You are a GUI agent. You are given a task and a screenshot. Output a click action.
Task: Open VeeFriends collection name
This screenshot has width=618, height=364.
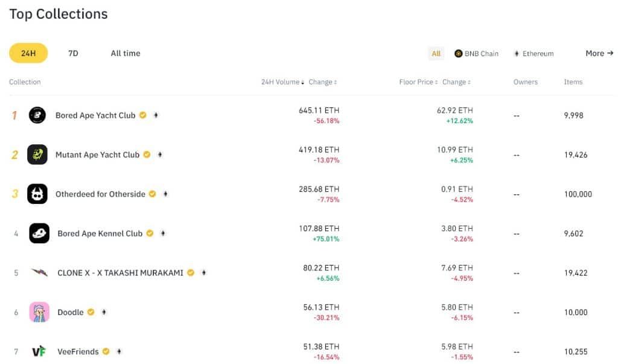[x=78, y=351]
